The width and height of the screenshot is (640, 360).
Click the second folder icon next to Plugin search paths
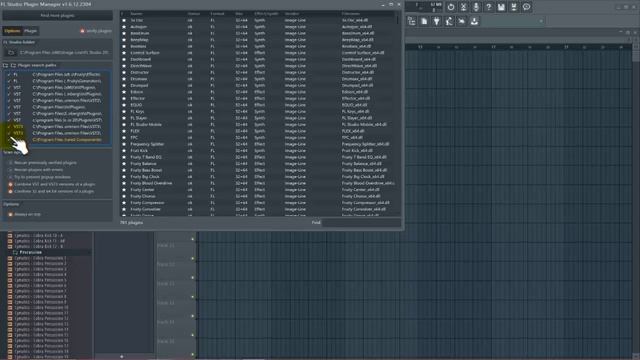[13, 65]
